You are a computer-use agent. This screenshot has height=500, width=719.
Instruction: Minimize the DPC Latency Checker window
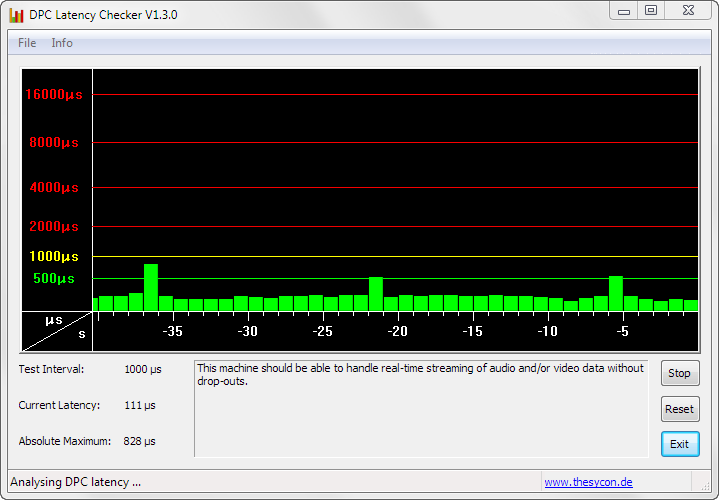click(624, 10)
